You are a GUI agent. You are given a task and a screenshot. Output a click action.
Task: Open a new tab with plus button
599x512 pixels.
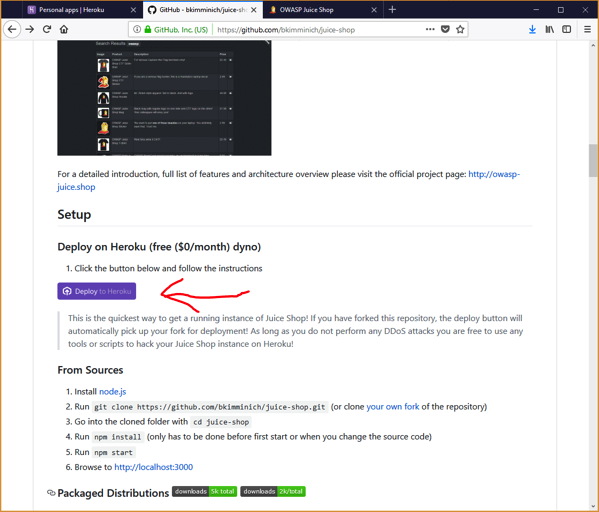point(392,10)
